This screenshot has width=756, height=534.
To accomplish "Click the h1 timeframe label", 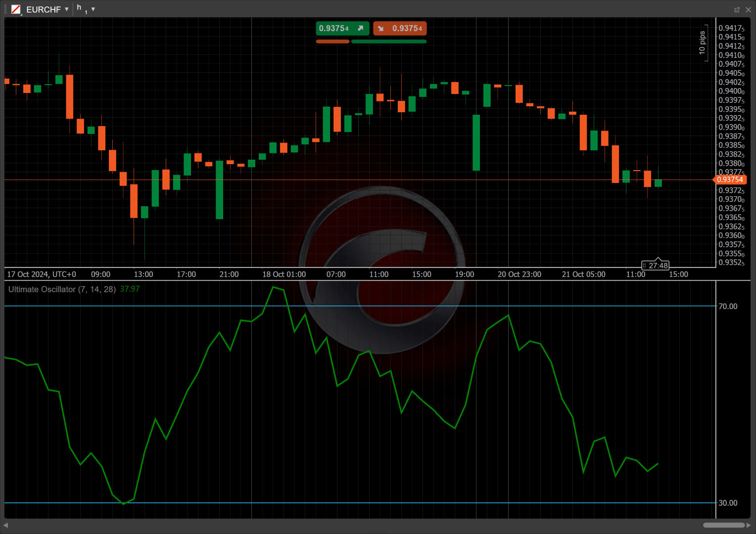I will 82,9.
